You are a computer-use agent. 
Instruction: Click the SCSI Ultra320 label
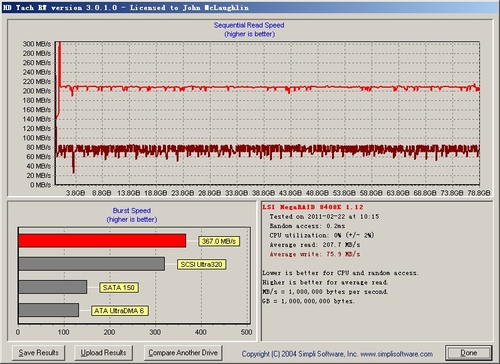point(201,264)
